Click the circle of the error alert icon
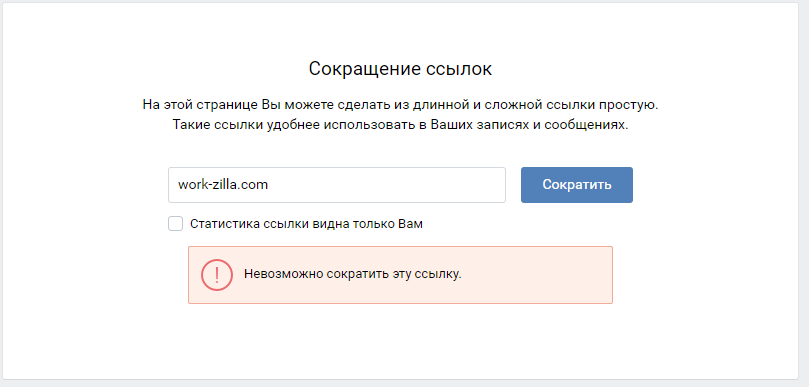 (x=217, y=275)
